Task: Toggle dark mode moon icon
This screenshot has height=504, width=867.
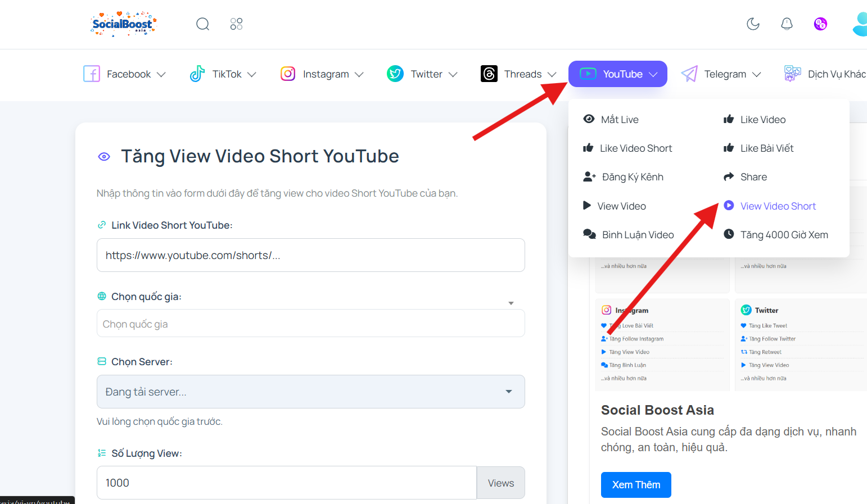Action: (753, 24)
